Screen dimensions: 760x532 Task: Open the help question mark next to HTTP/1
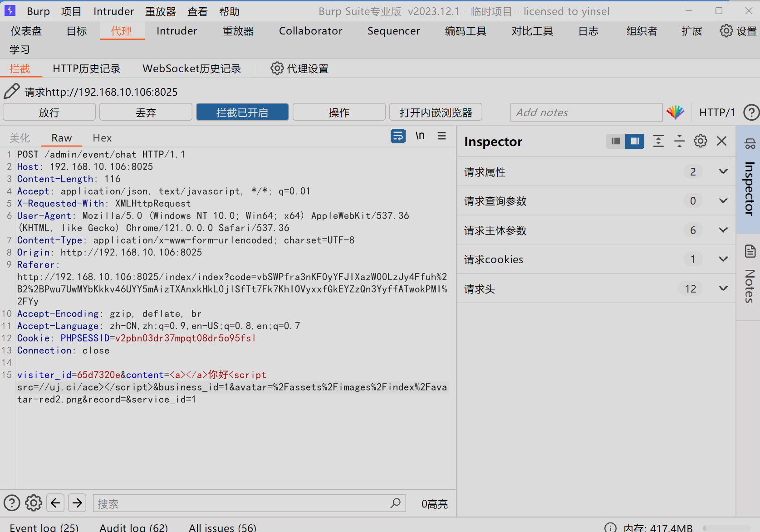click(751, 112)
